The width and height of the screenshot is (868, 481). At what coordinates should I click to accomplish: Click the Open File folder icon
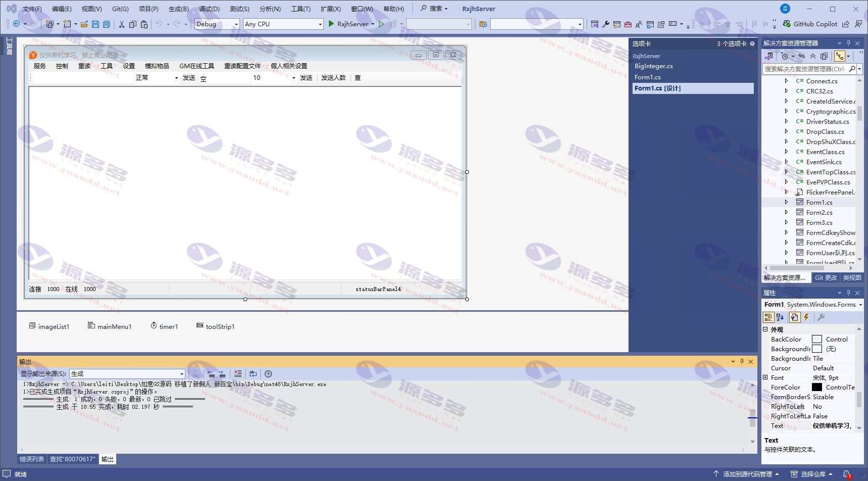pyautogui.click(x=84, y=24)
